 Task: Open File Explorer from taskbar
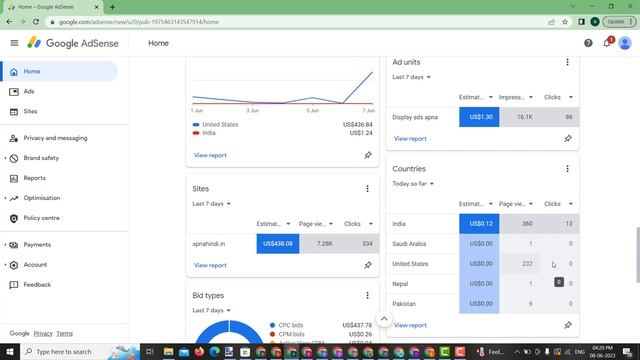coord(168,351)
